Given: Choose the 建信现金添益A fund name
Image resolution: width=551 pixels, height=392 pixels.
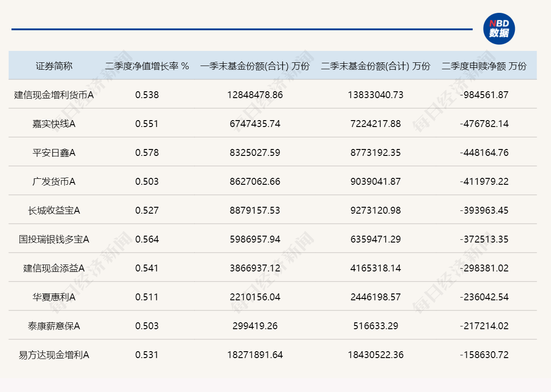Looking at the screenshot, I should point(54,268).
